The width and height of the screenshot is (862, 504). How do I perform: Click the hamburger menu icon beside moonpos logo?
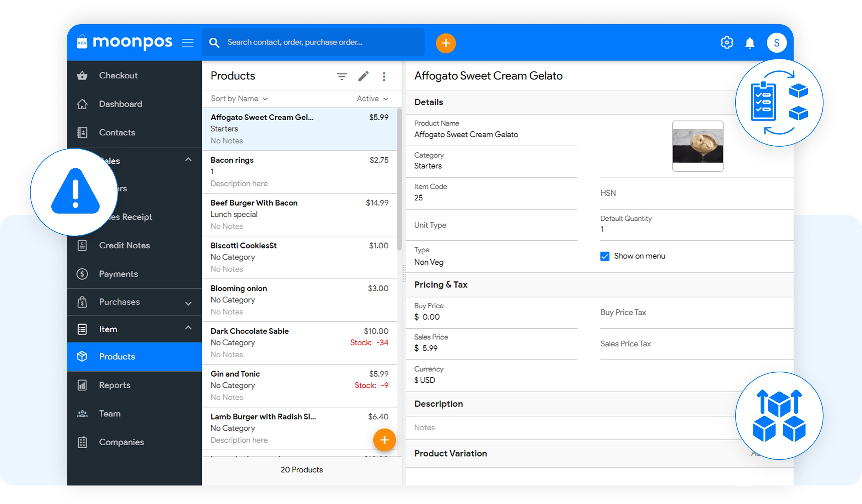coord(188,43)
